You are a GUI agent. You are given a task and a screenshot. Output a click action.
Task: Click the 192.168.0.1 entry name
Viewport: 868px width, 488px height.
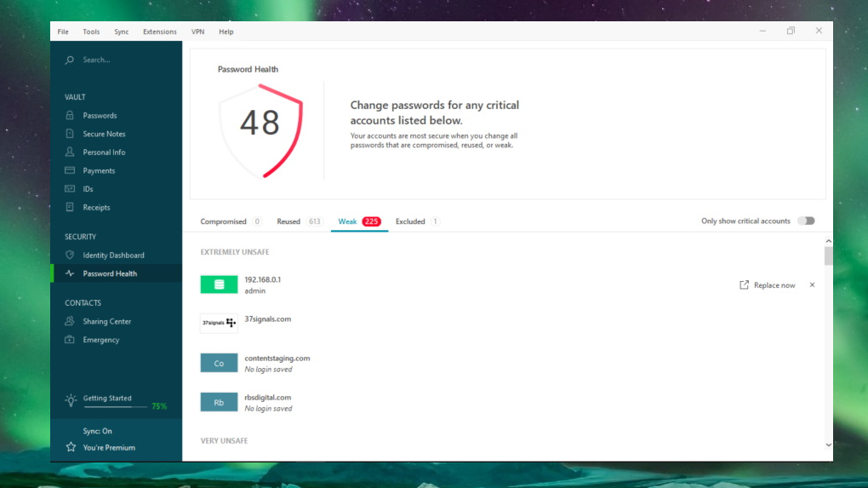(263, 279)
